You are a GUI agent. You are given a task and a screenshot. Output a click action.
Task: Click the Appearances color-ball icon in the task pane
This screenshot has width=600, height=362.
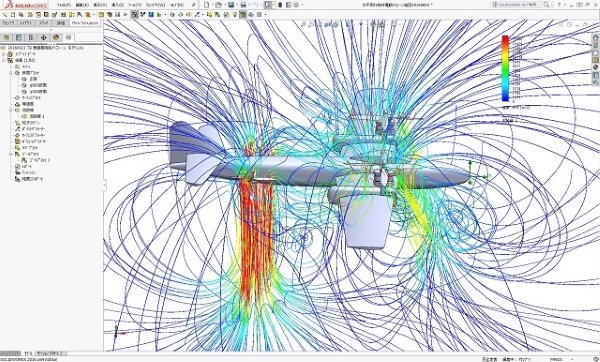(595, 67)
